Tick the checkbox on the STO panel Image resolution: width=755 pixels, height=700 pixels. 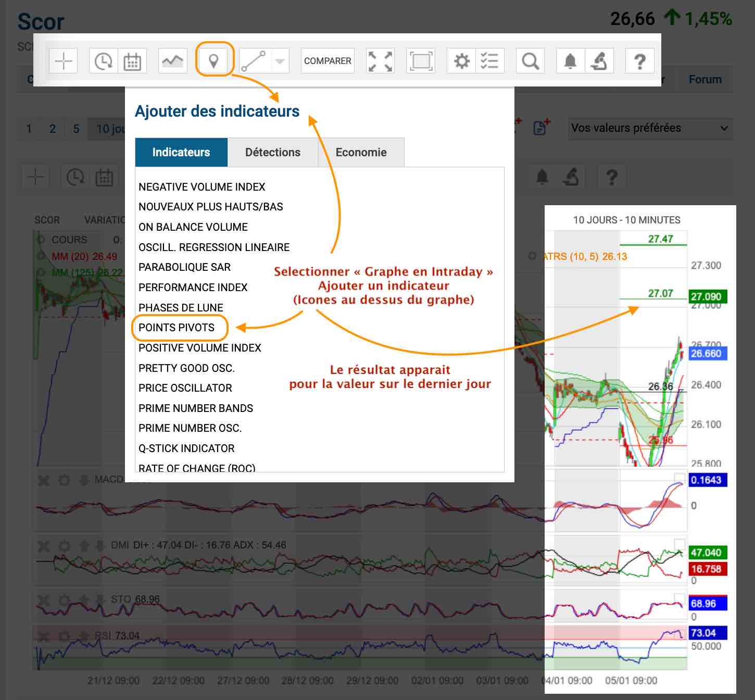679,598
